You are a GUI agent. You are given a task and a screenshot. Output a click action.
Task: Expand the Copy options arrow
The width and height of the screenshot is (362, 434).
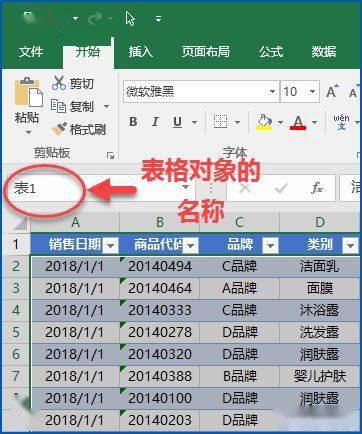(106, 107)
